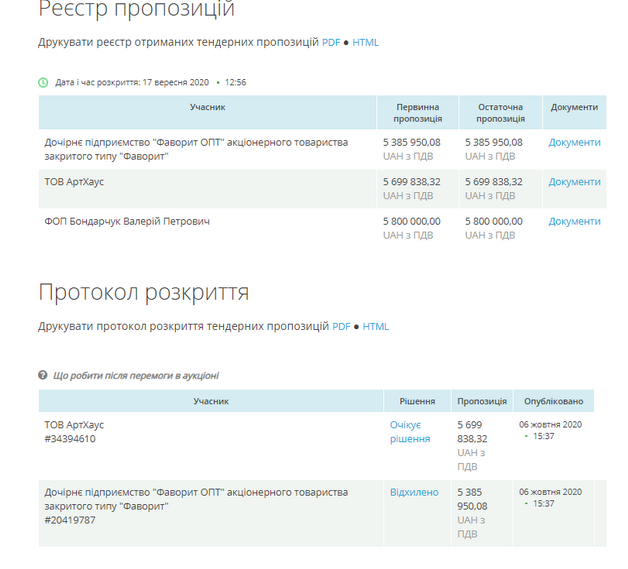Click the 'Рішення' column header in the protocol

point(417,401)
